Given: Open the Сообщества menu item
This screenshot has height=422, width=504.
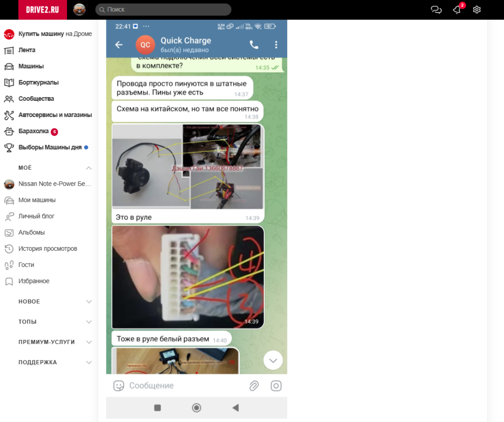Looking at the screenshot, I should click(x=36, y=99).
